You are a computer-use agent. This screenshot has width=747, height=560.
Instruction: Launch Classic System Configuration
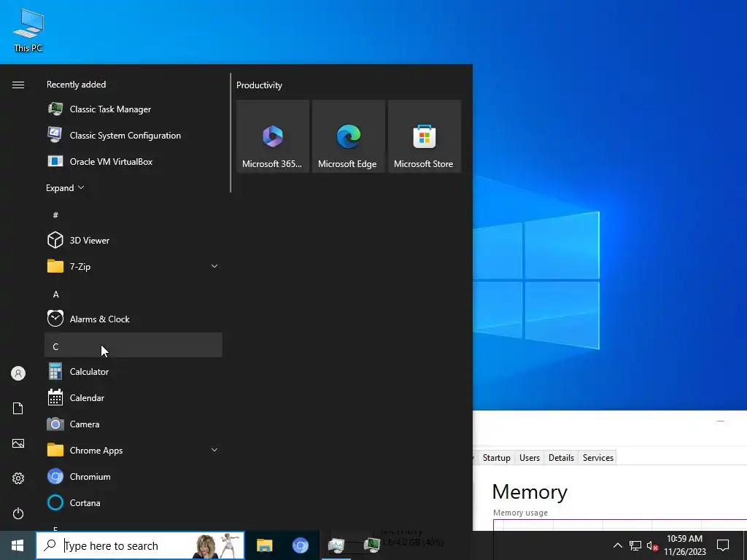click(x=133, y=135)
